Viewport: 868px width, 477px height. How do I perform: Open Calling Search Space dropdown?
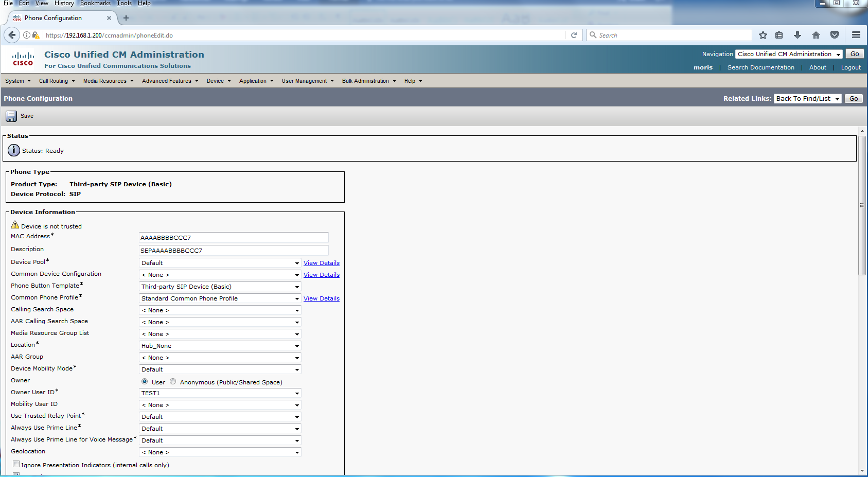point(220,310)
